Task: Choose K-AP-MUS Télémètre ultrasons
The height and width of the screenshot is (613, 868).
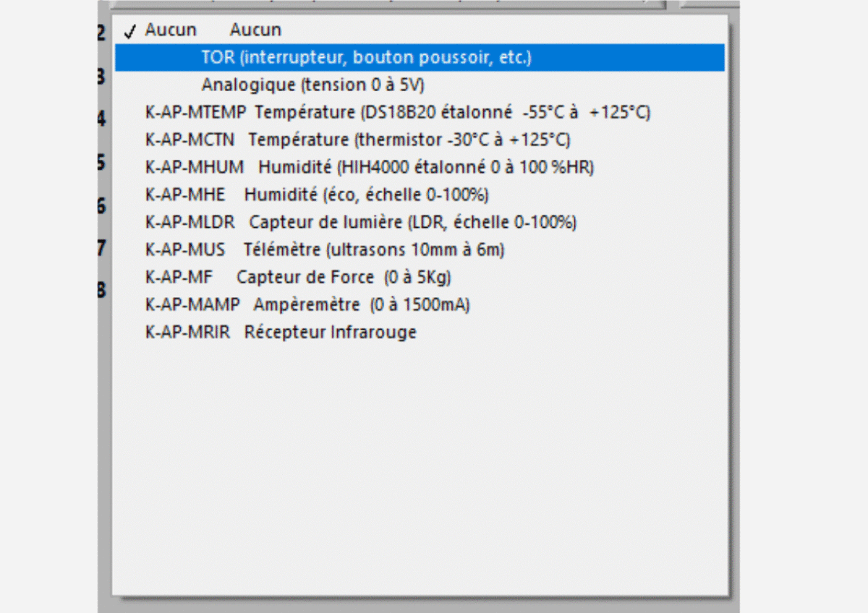Action: pyautogui.click(x=325, y=250)
